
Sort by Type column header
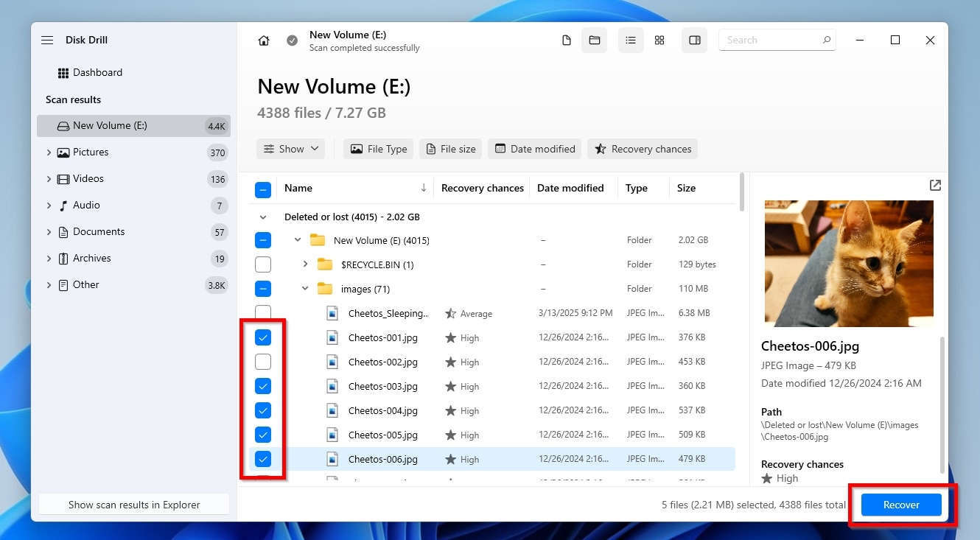pyautogui.click(x=636, y=188)
